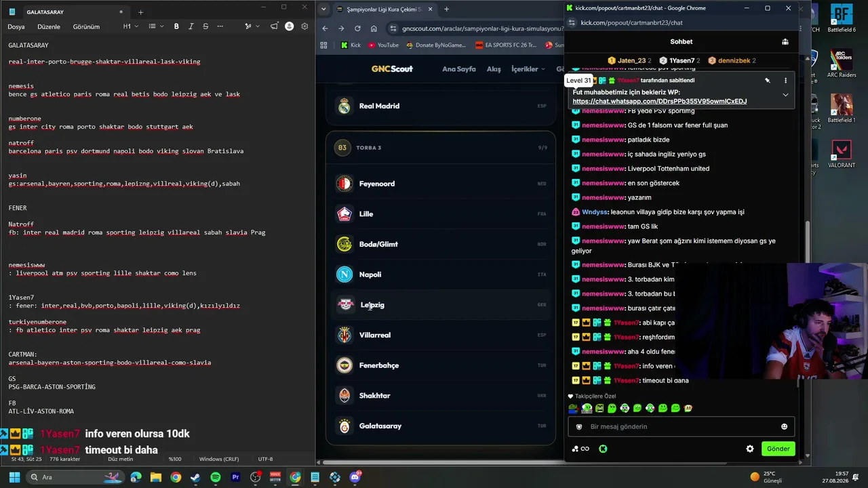The image size is (868, 488).
Task: Open the Kick bookmark
Action: [351, 45]
